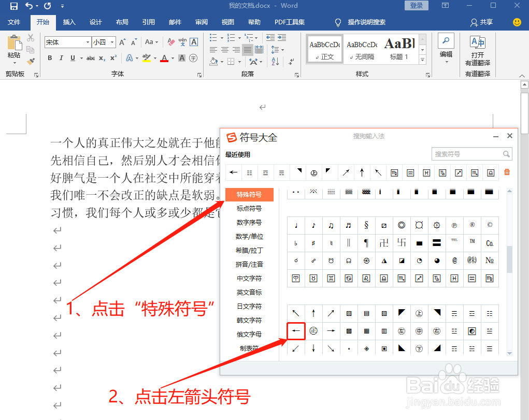Insert the pilcrow ¶ symbol
Viewport: 529px width, 420px height.
(366, 243)
